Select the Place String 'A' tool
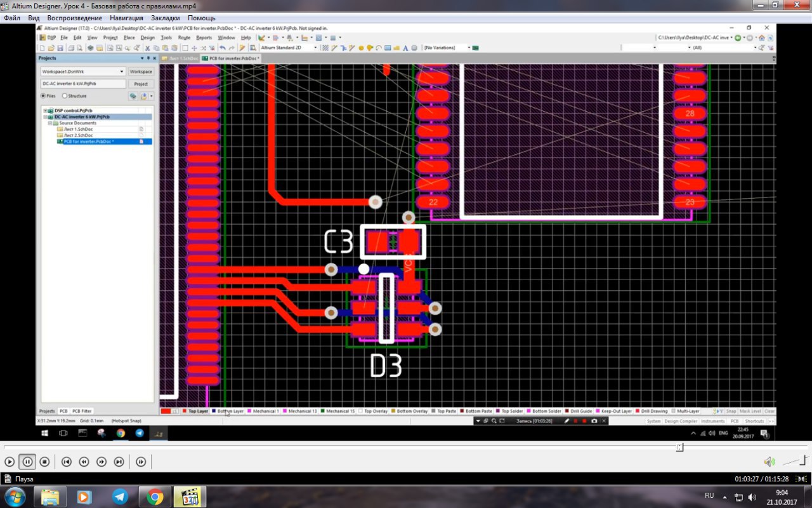Image resolution: width=812 pixels, height=508 pixels. [405, 48]
